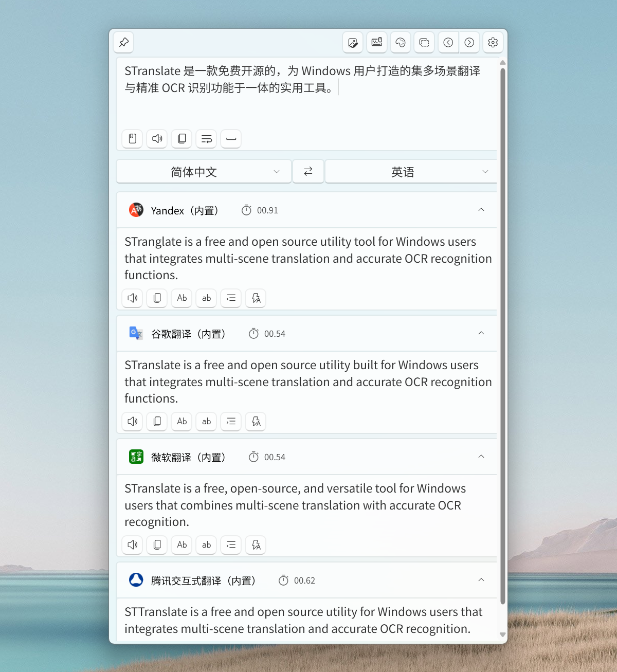Image resolution: width=617 pixels, height=672 pixels.
Task: Swap source and target languages
Action: point(308,172)
